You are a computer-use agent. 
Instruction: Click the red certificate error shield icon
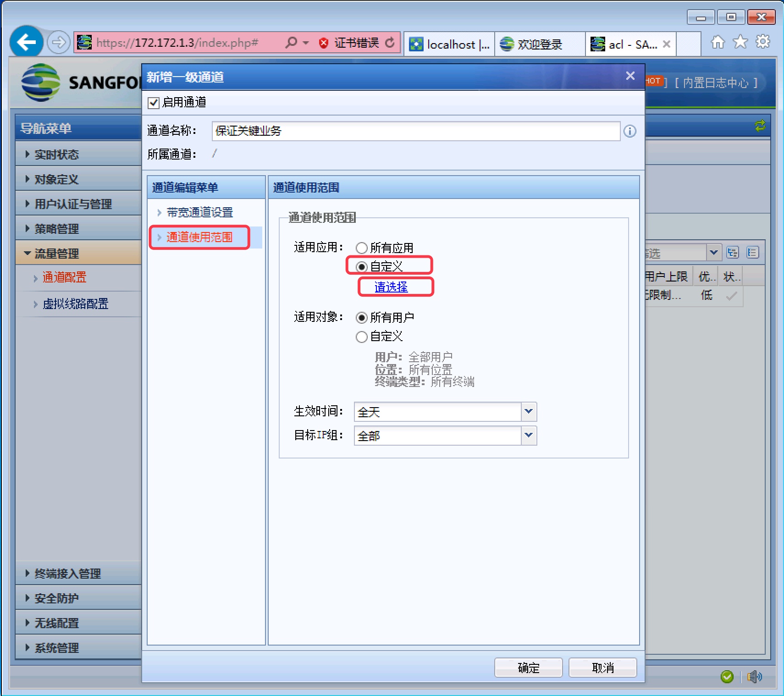tap(324, 43)
